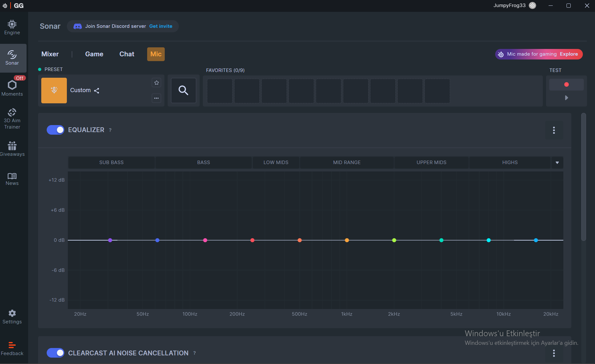Click the purple EQ point
Viewport: 595px width, 364px height.
pos(110,240)
